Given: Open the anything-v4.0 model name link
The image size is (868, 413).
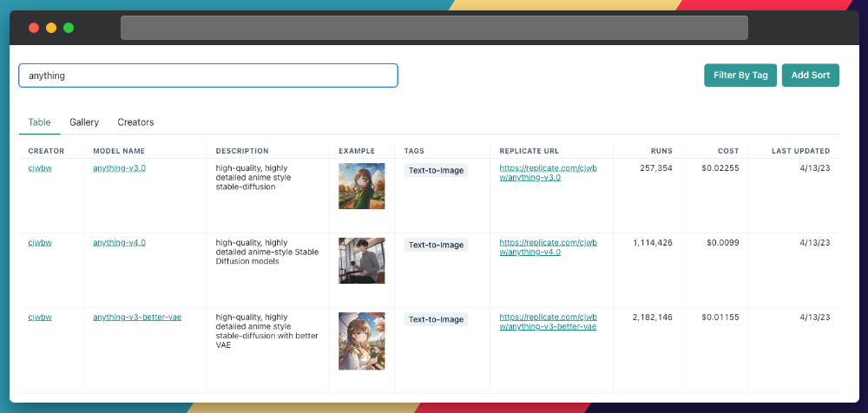Looking at the screenshot, I should pyautogui.click(x=120, y=242).
